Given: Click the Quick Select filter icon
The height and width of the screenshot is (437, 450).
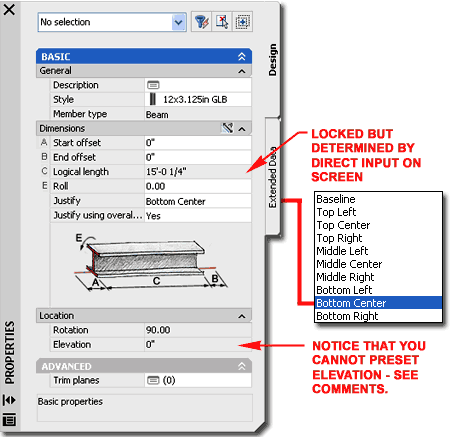Looking at the screenshot, I should 201,22.
